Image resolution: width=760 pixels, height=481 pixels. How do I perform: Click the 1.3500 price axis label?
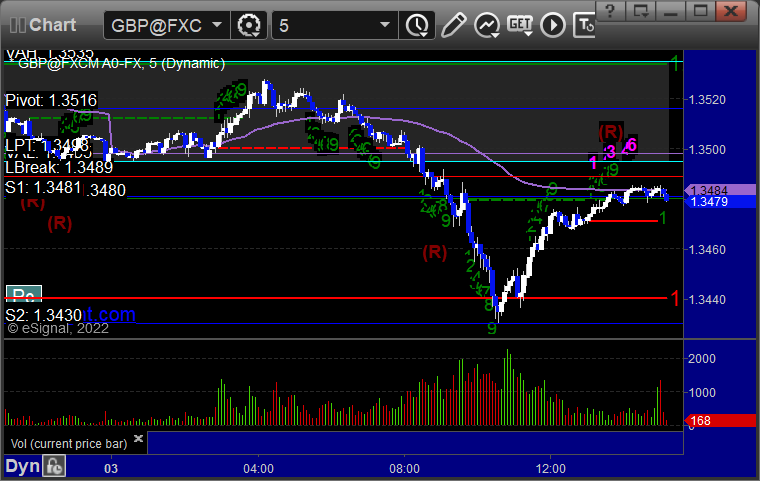[x=707, y=150]
